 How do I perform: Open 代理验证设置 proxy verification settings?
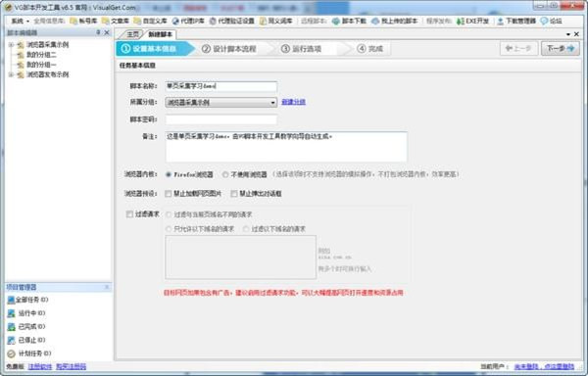pos(231,21)
